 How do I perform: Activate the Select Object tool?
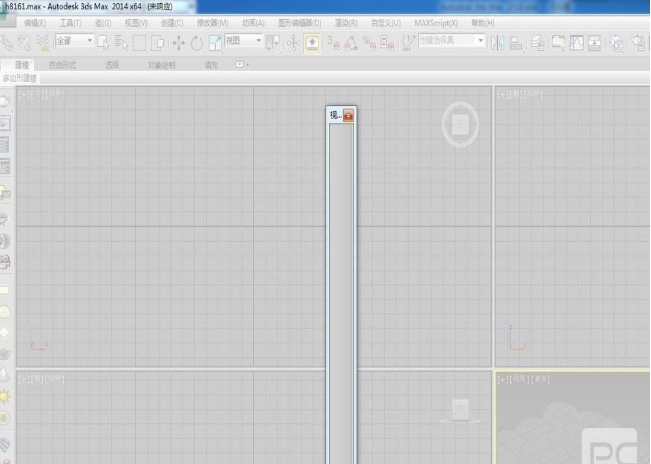(x=103, y=42)
